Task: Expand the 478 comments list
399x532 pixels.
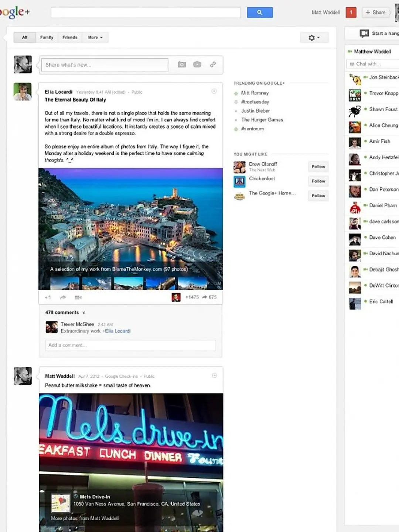Action: tap(65, 313)
